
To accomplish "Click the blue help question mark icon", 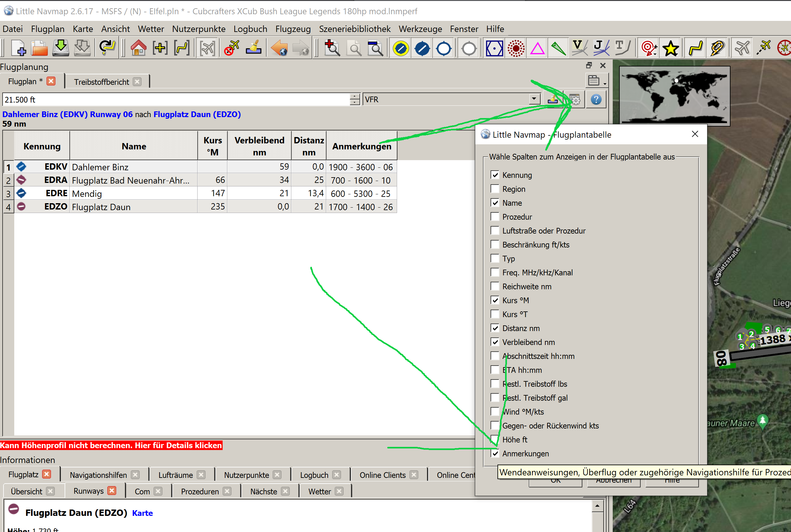I will 596,99.
